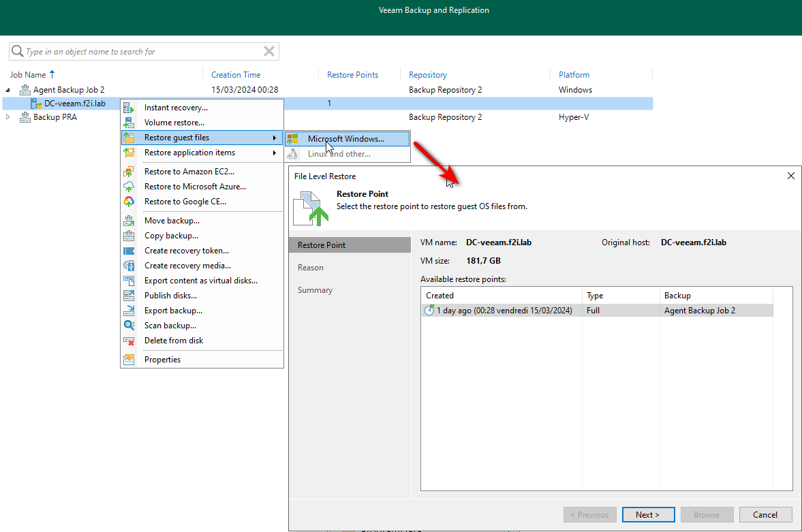Choose Volume restore from the context menu
802x532 pixels.
[202, 123]
